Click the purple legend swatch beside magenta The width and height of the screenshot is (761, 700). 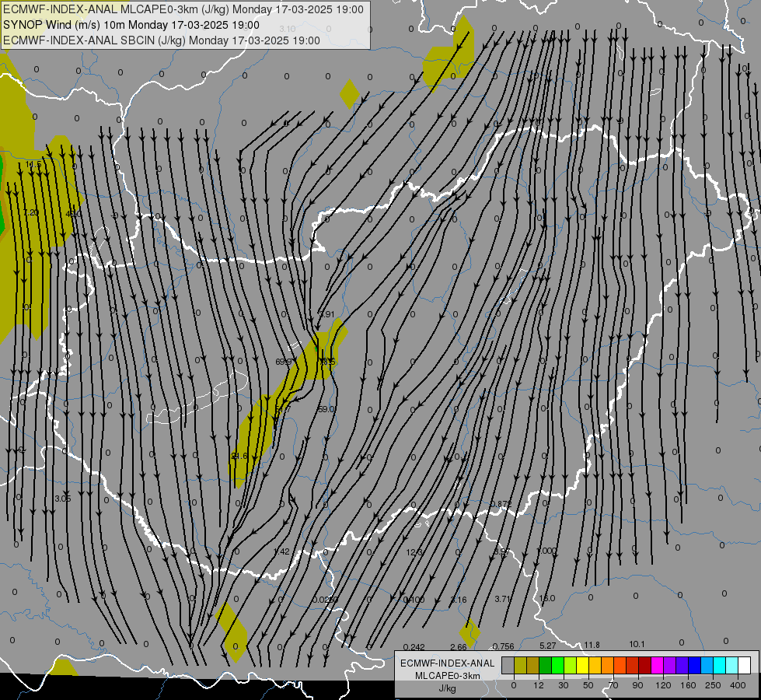click(x=670, y=665)
